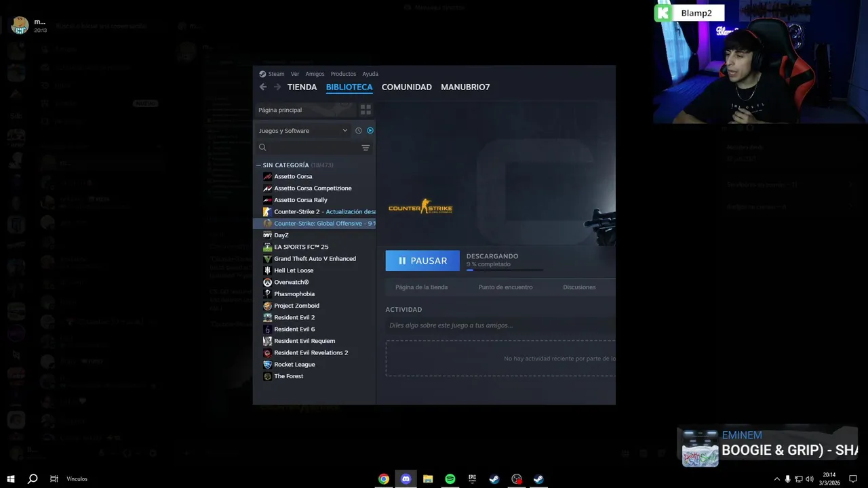Image resolution: width=868 pixels, height=488 pixels.
Task: Open the collections grid view icon
Action: (x=366, y=110)
